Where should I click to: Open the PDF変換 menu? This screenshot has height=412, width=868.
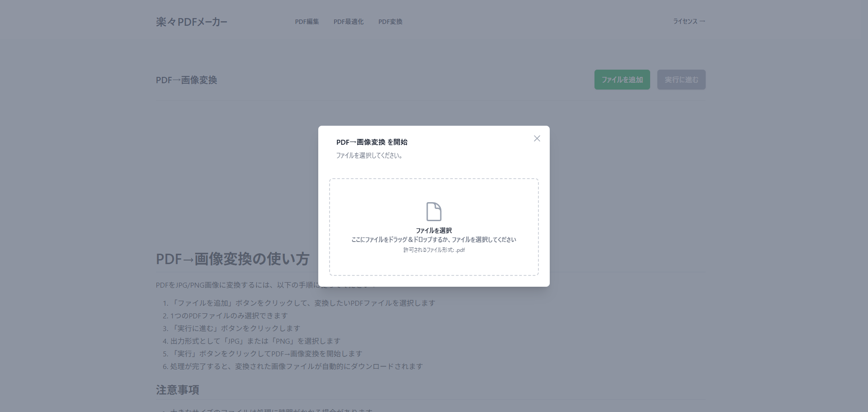(390, 22)
